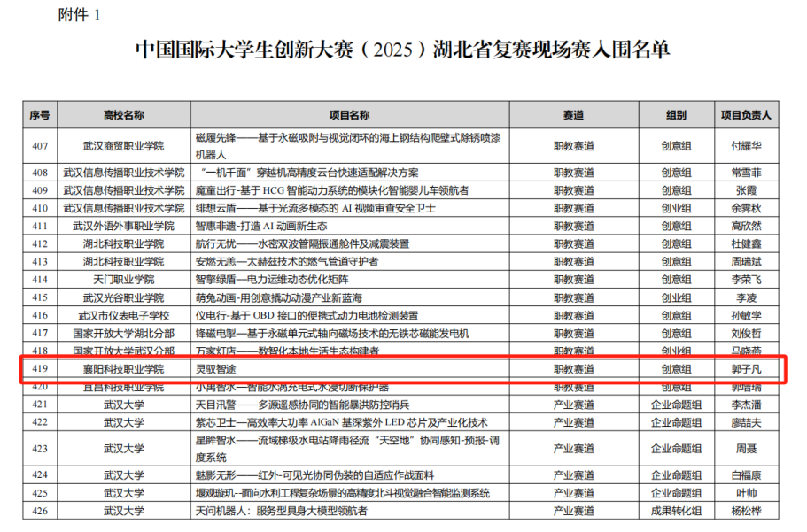Click 产业赛道 in row 421
Screen dimensions: 807x532
tap(573, 405)
